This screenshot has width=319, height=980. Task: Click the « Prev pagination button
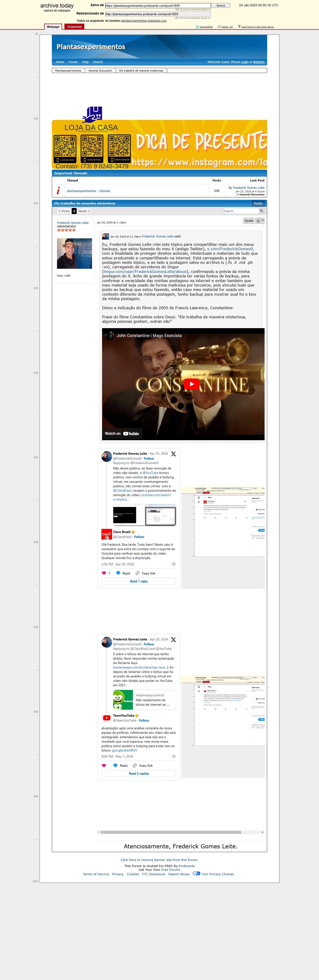coord(64,211)
